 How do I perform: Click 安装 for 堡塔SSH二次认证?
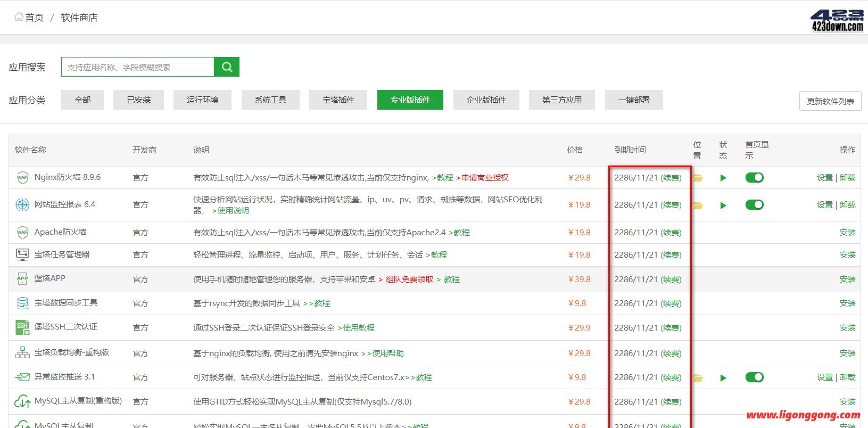pyautogui.click(x=848, y=328)
